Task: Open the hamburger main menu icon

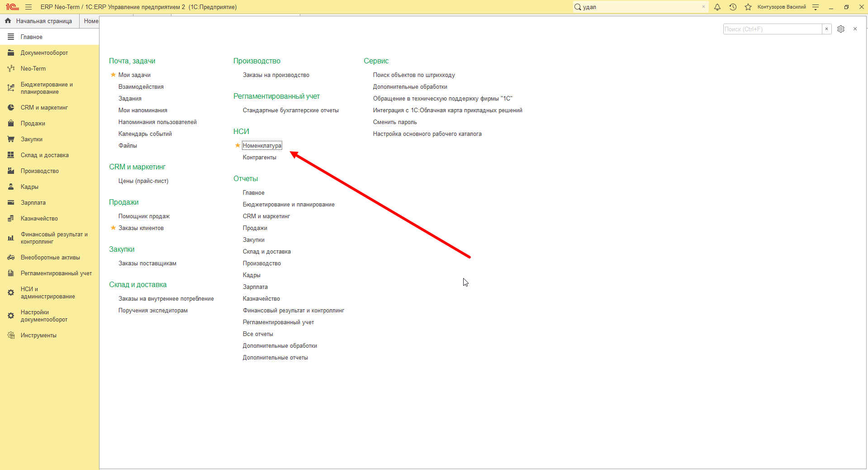Action: 28,7
